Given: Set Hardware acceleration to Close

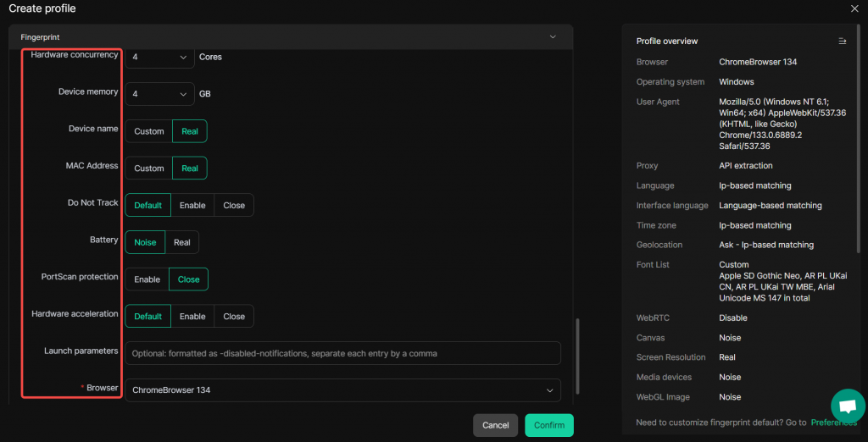Looking at the screenshot, I should 234,317.
